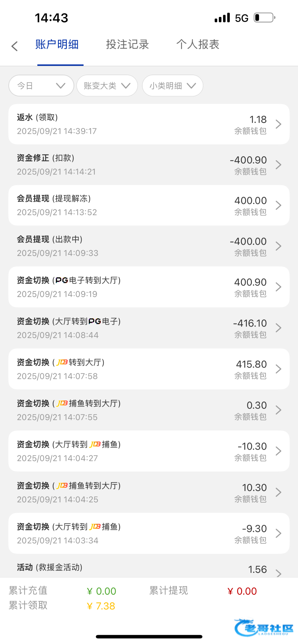Switch to the 个人报表 tab
This screenshot has width=298, height=644.
[x=198, y=45]
